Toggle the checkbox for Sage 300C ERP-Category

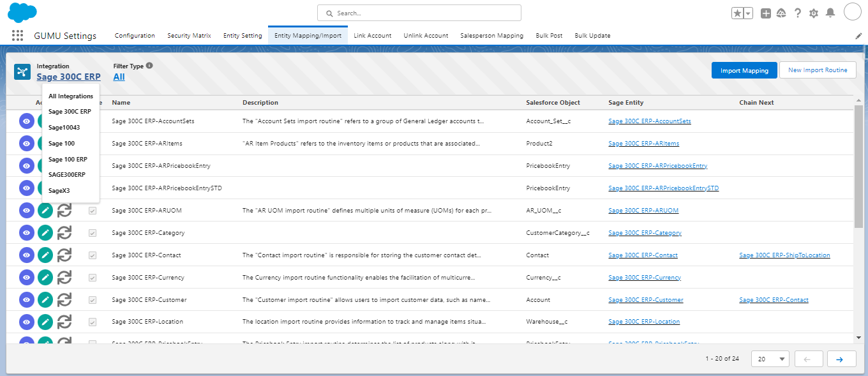(x=93, y=233)
